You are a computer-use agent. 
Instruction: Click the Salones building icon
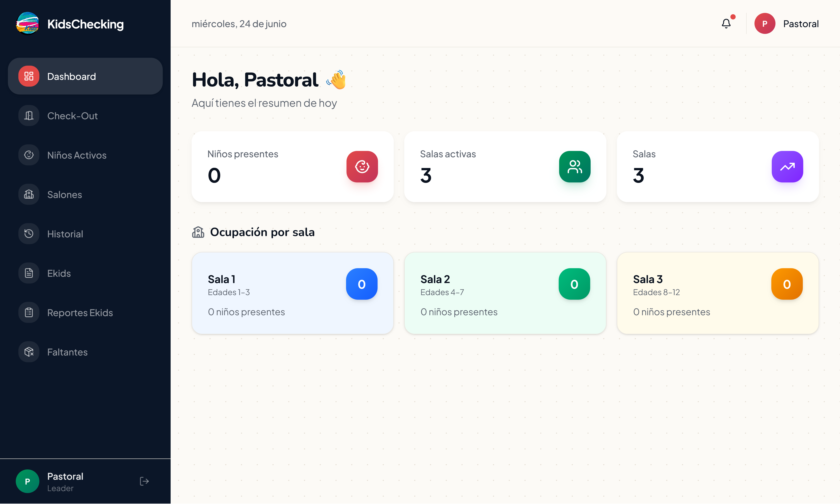click(29, 194)
